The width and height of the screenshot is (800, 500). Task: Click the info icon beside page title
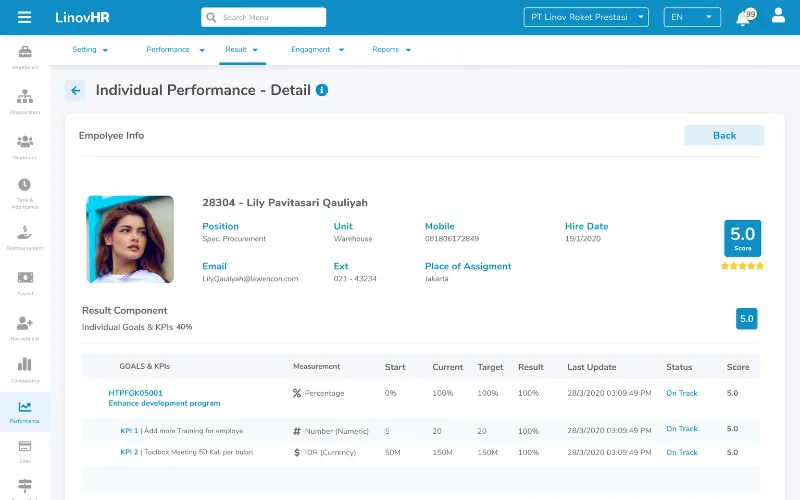click(322, 90)
